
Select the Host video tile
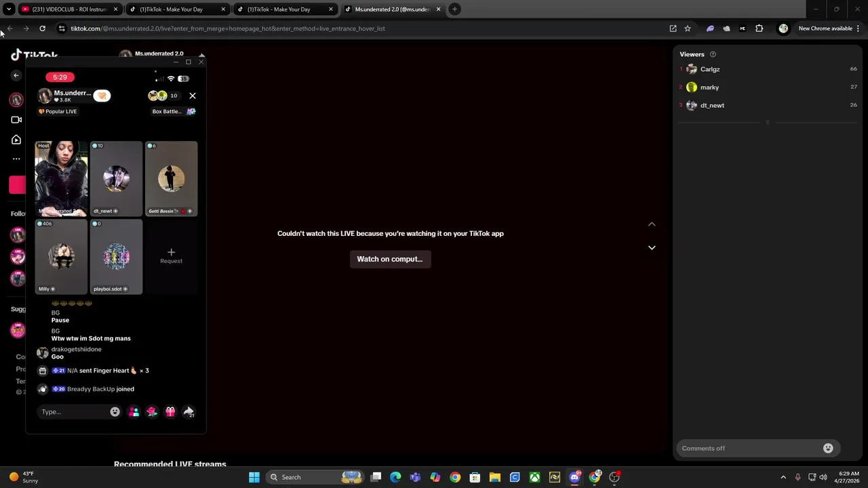pos(61,178)
